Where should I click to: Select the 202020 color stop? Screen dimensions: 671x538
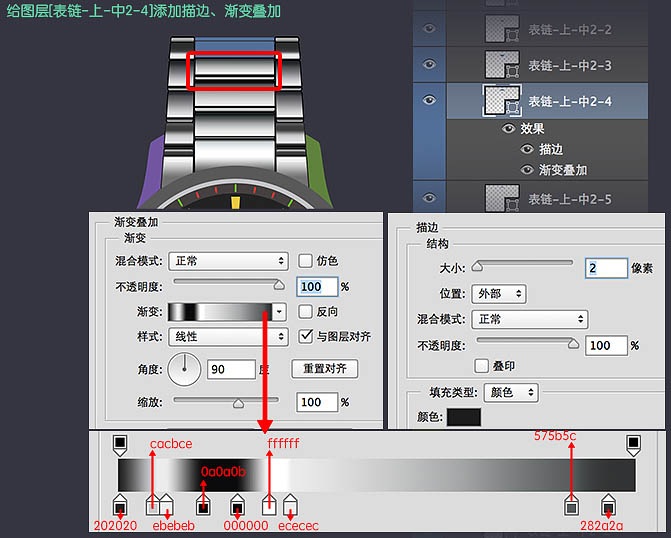[x=120, y=505]
